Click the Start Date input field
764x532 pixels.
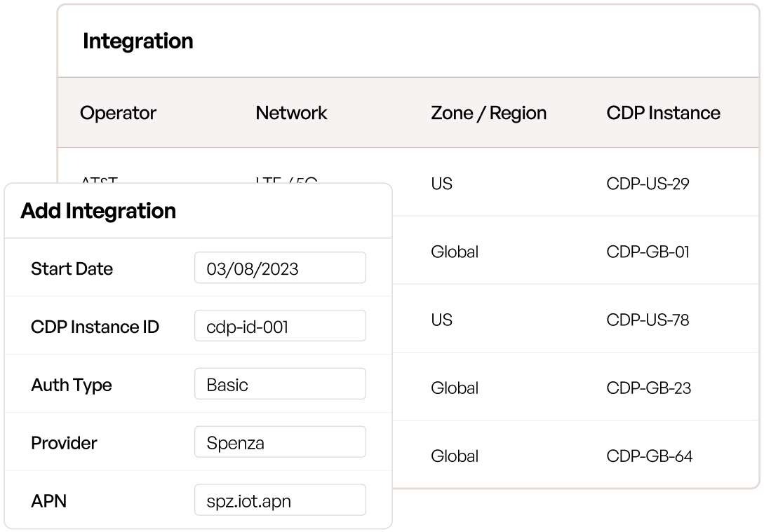pyautogui.click(x=280, y=268)
